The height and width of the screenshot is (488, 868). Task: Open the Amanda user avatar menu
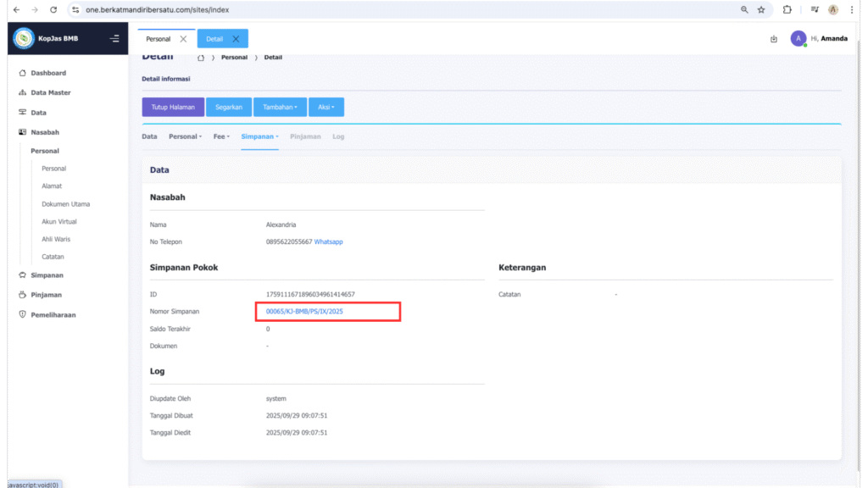pos(798,38)
